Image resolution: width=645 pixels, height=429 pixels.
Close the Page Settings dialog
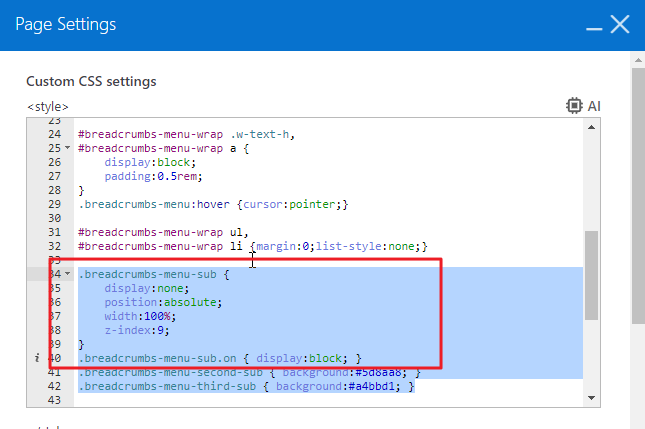pyautogui.click(x=620, y=24)
